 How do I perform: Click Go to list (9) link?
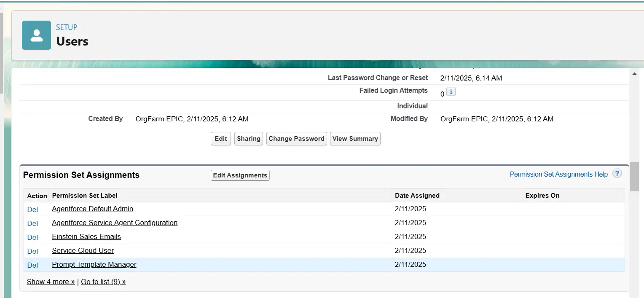pos(103,282)
